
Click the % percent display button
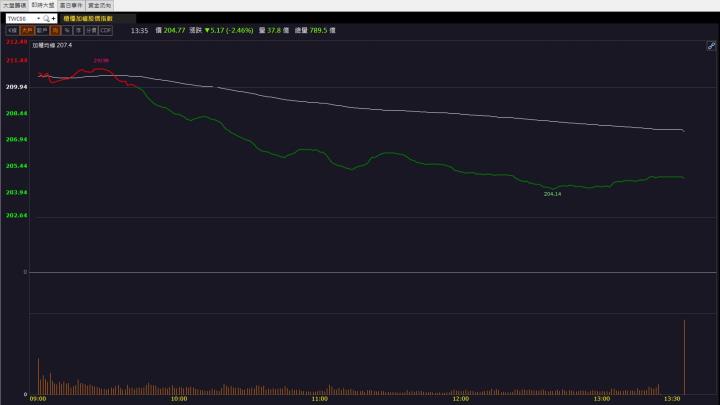[67, 30]
